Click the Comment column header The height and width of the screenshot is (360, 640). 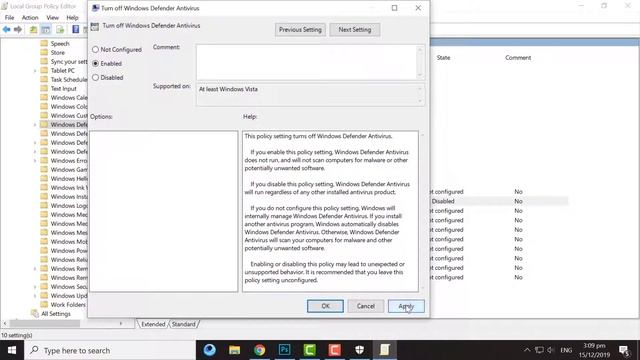[518, 58]
